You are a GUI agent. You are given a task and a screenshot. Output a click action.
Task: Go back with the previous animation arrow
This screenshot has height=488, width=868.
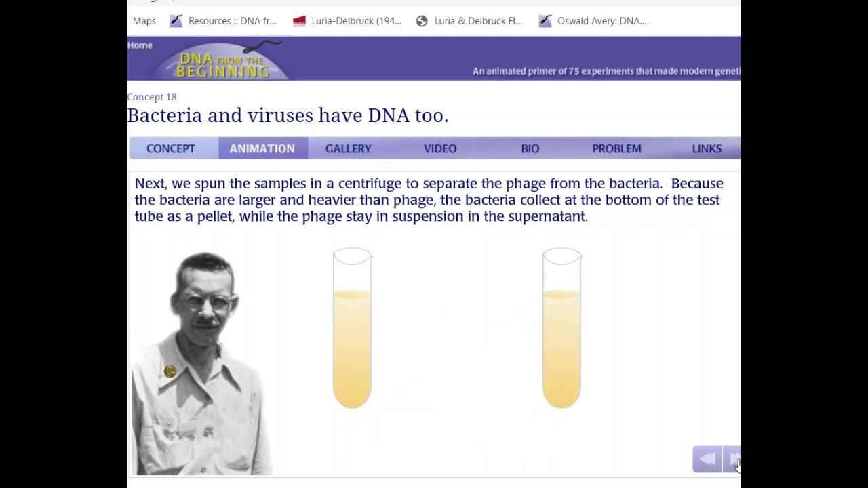pyautogui.click(x=707, y=460)
